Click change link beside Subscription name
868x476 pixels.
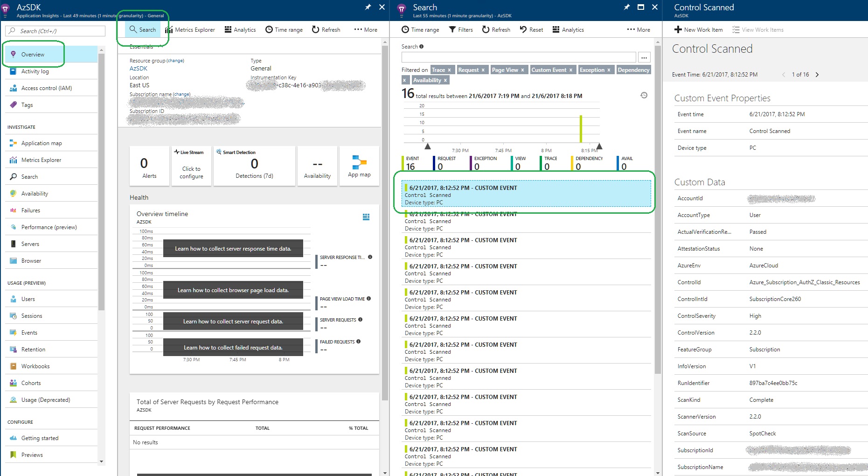[181, 94]
